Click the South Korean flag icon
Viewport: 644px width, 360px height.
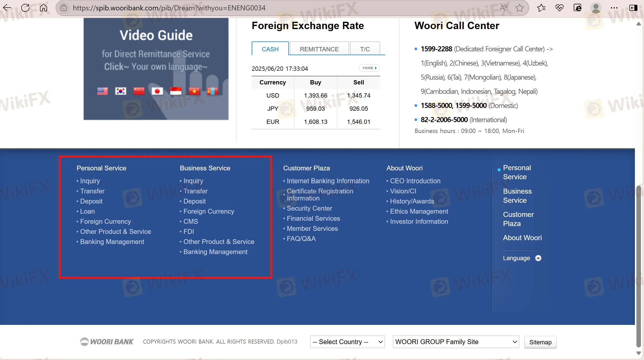coord(121,91)
